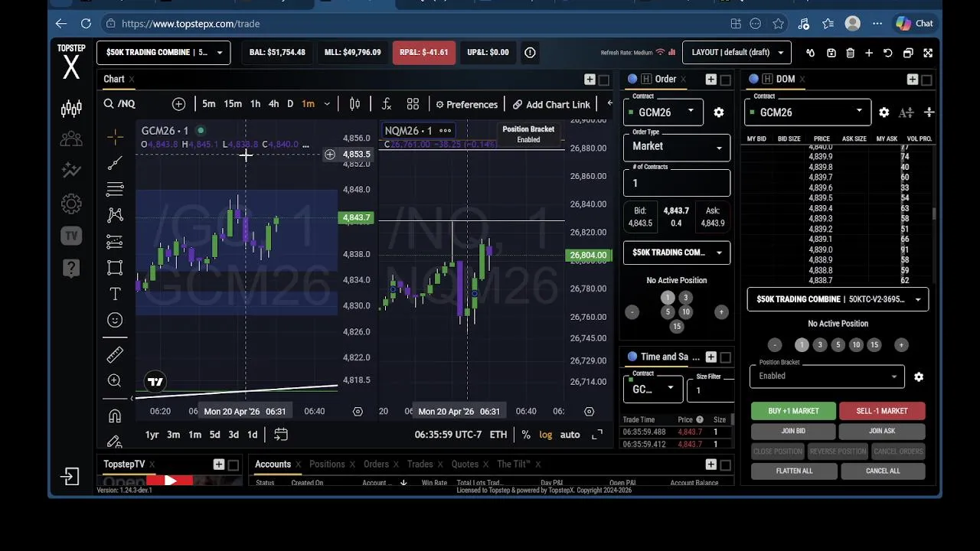
Task: Open the DOM contract GCM26 dropdown
Action: click(x=807, y=112)
